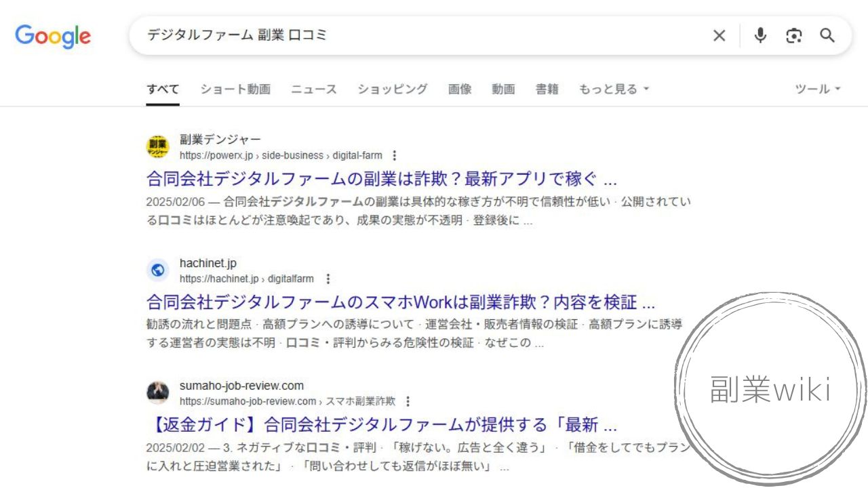This screenshot has width=868, height=488.
Task: Expand the もっと見る dropdown
Action: coord(614,89)
